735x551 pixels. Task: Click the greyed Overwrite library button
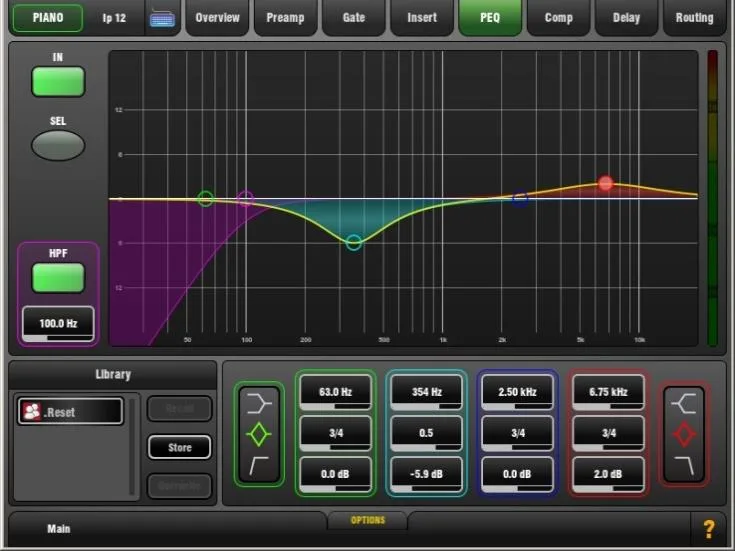click(x=180, y=486)
